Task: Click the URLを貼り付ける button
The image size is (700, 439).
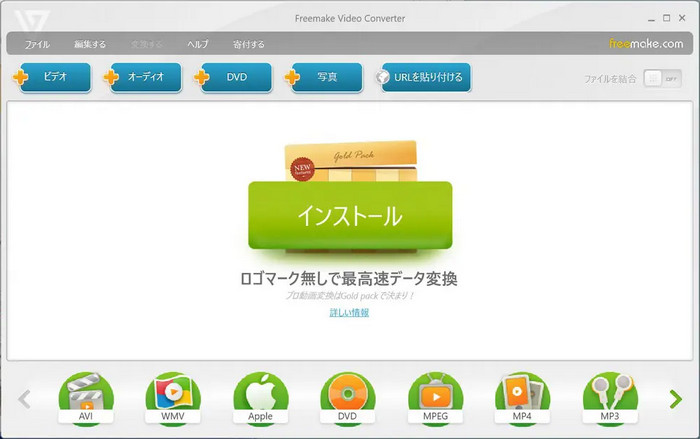Action: coord(423,77)
